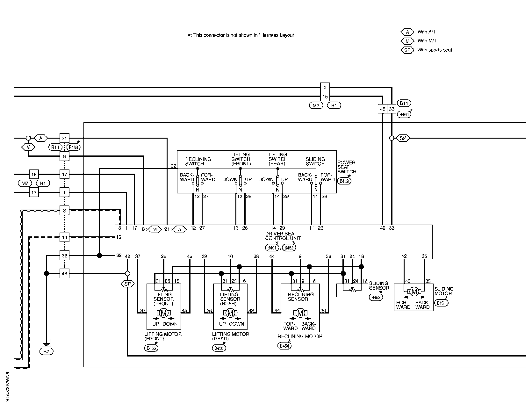This screenshot has height=418, width=532.
Task: Click the B454 reclining motor connector label
Action: coord(284,346)
